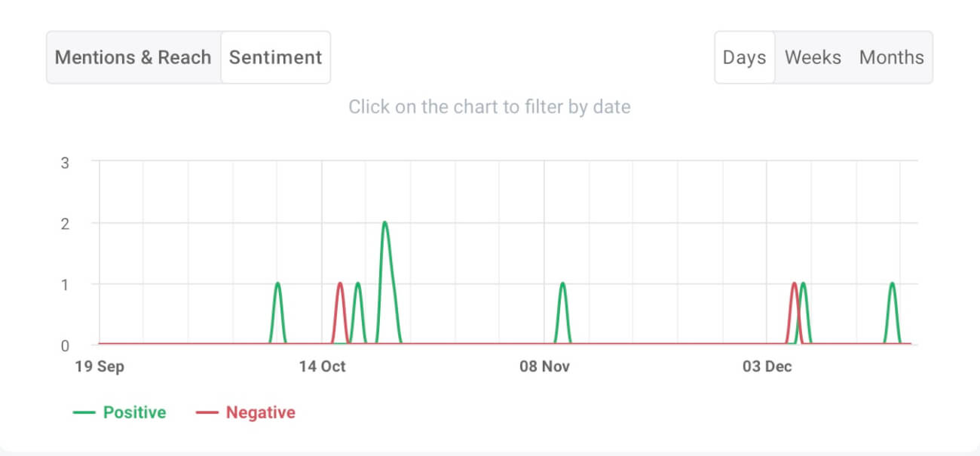Viewport: 980px width, 456px height.
Task: Select the Days time granularity
Action: point(744,57)
